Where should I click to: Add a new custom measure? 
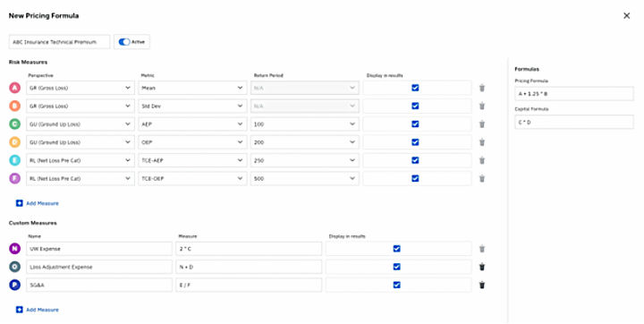[38, 310]
